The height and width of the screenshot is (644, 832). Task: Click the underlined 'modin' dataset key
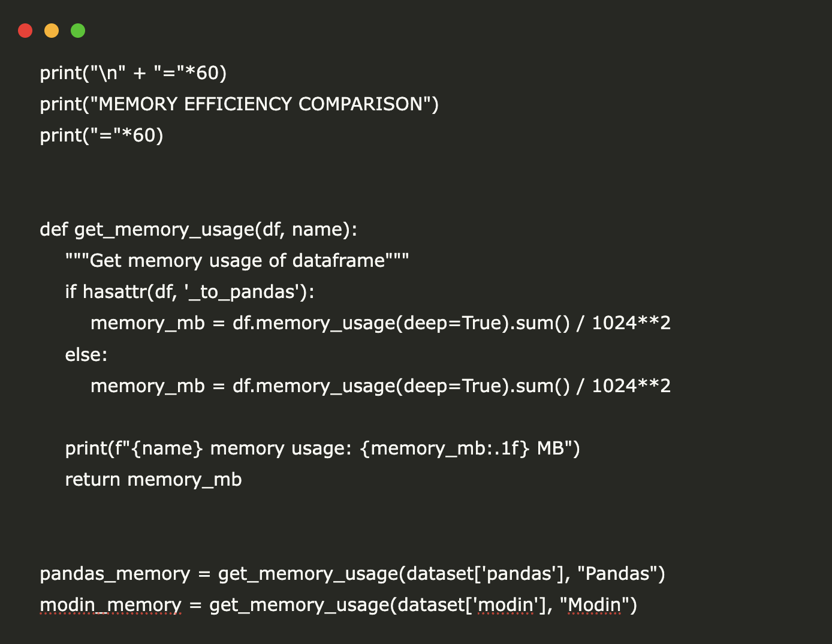pos(506,605)
